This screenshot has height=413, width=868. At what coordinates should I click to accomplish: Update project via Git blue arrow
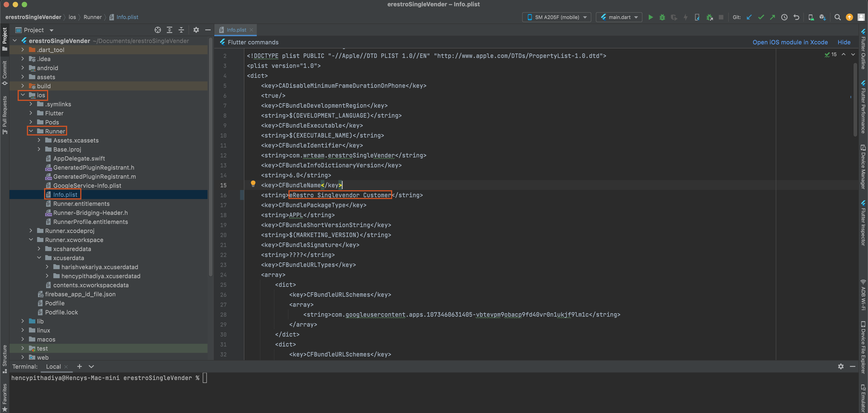click(x=749, y=17)
